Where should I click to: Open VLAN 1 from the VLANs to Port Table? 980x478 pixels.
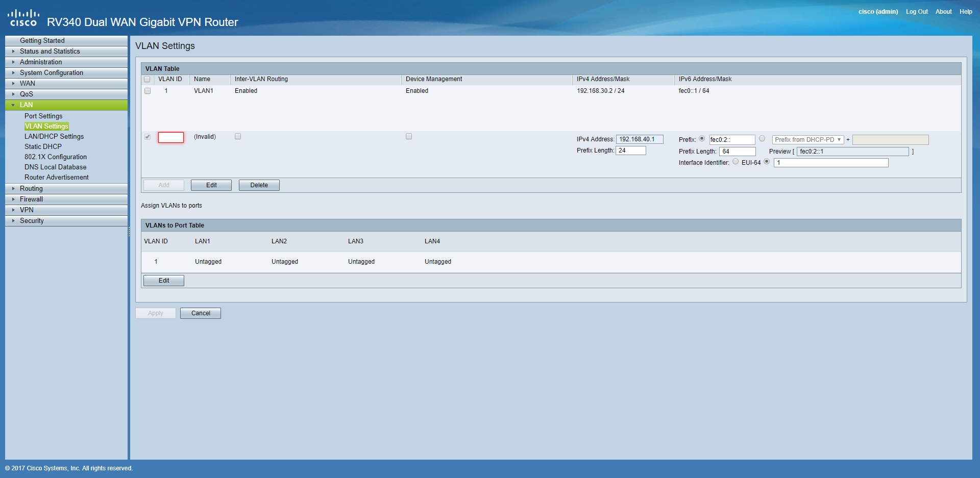click(156, 261)
